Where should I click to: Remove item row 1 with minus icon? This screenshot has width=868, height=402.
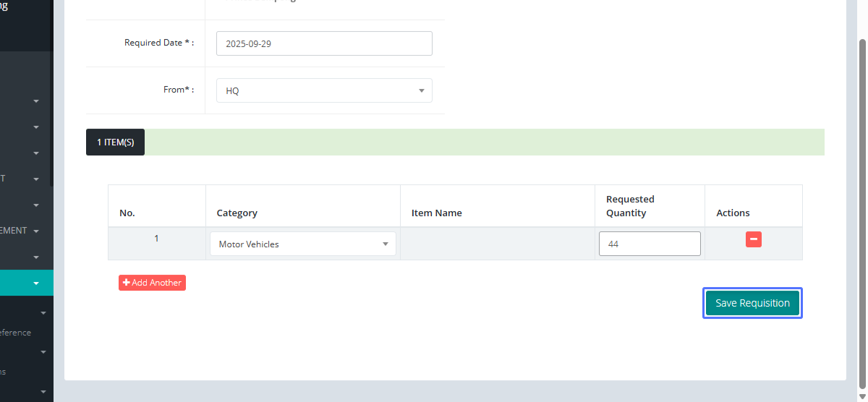coord(753,239)
